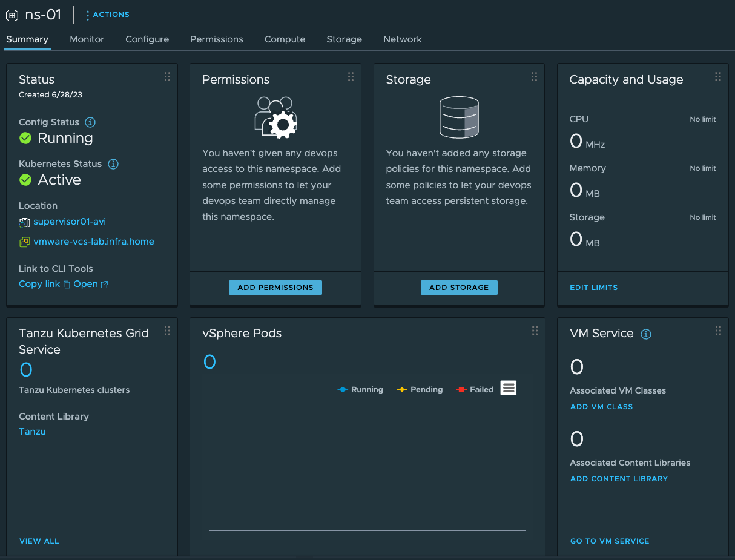Click the info icon beside Kubernetes Status

click(113, 163)
